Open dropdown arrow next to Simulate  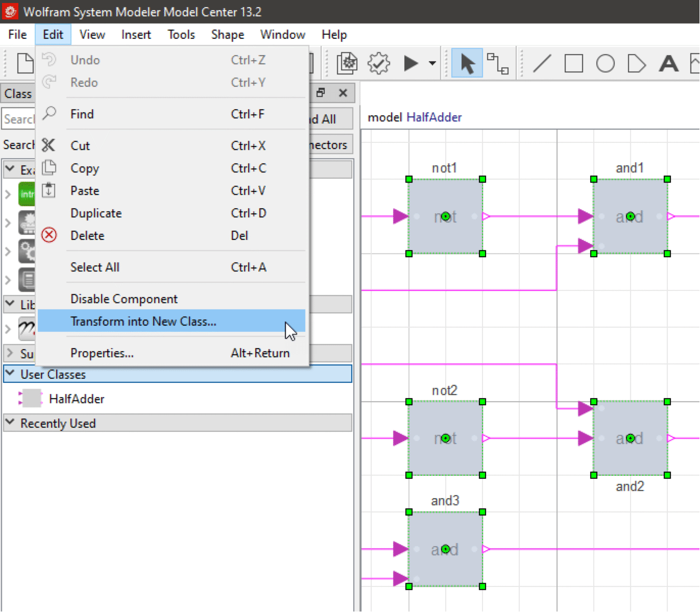point(432,63)
